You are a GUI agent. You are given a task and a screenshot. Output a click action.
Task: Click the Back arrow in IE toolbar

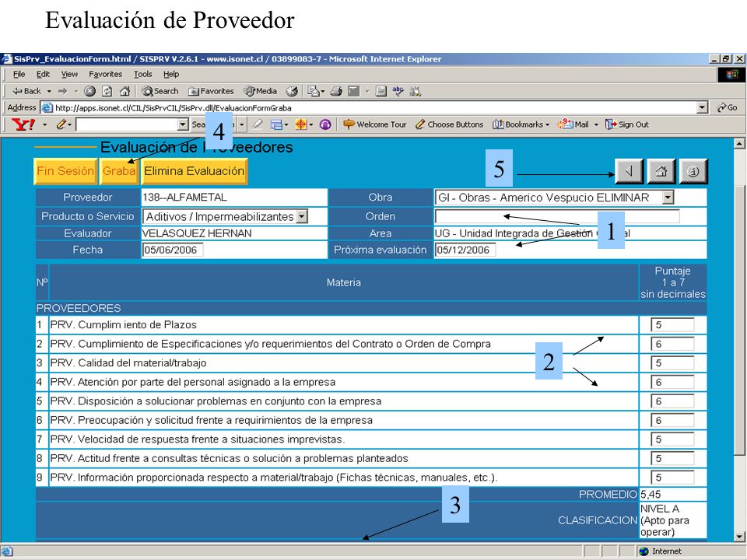pos(26,91)
